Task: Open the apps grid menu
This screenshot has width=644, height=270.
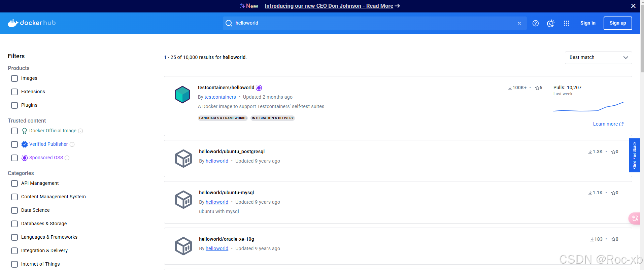Action: click(567, 23)
